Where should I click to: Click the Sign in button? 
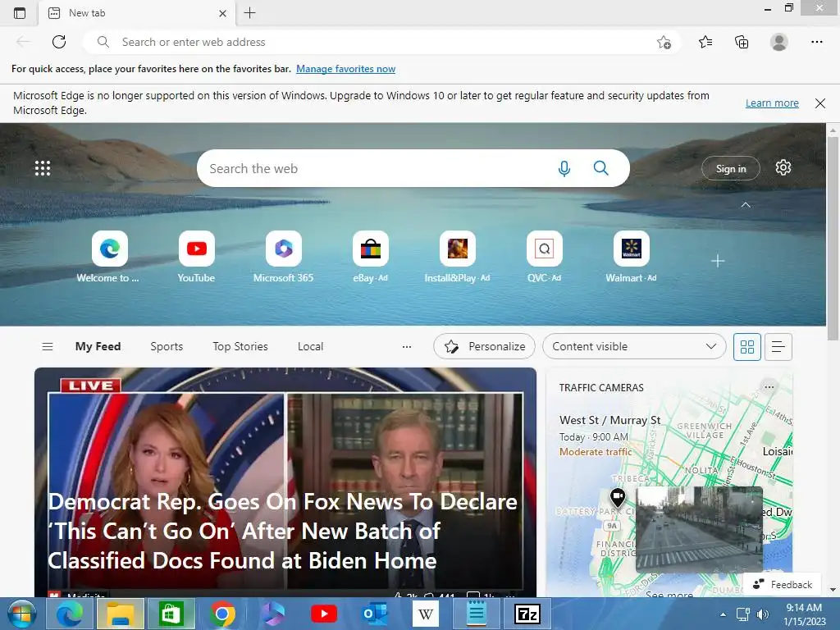(x=731, y=169)
